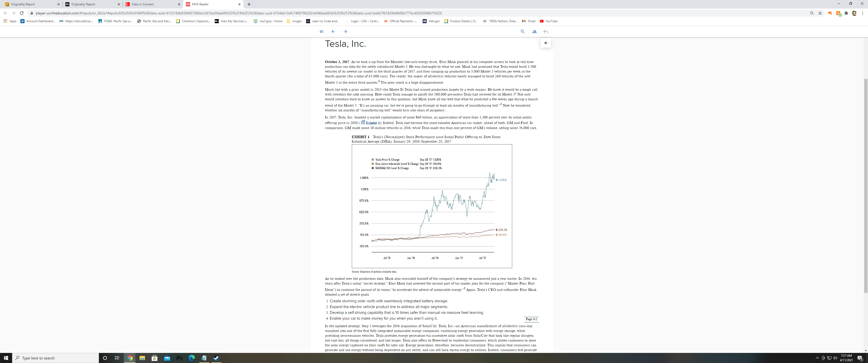This screenshot has height=363, width=868.
Task: Open the mugen bookmark folder
Action: click(x=294, y=21)
